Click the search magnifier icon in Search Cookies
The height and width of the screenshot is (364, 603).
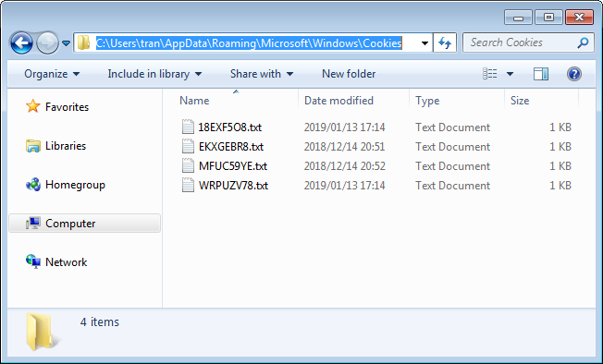[583, 42]
